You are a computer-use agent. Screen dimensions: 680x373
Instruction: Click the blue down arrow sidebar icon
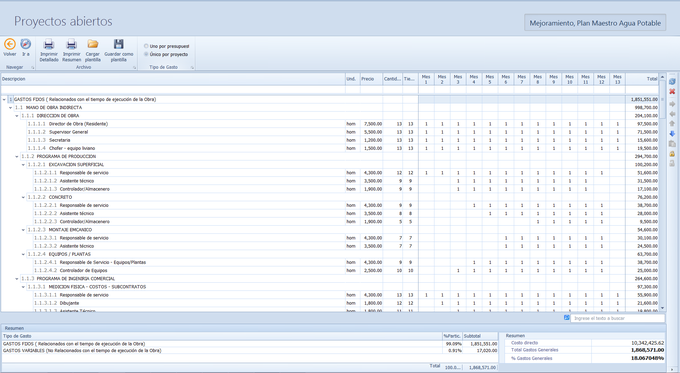click(x=672, y=134)
